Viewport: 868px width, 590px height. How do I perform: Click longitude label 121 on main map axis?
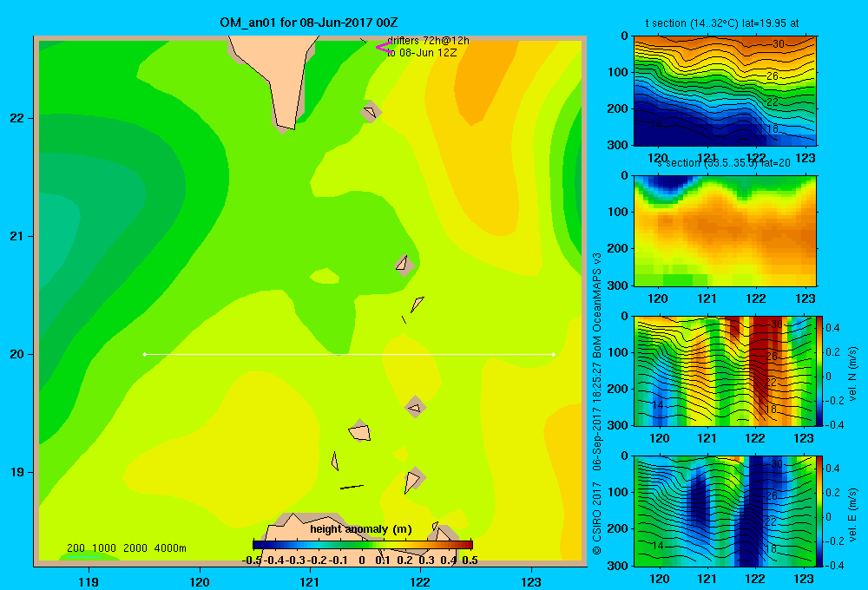[x=310, y=581]
